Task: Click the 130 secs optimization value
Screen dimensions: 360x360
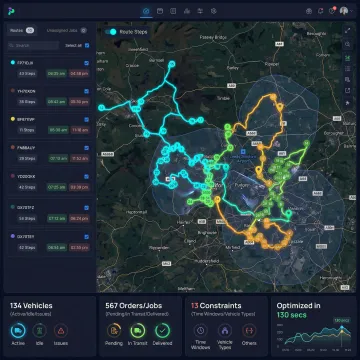Action: coord(292,315)
